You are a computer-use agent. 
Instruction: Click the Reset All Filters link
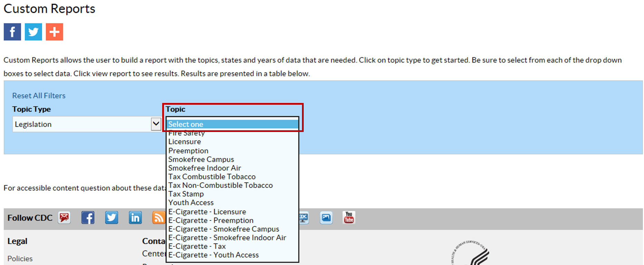point(39,96)
